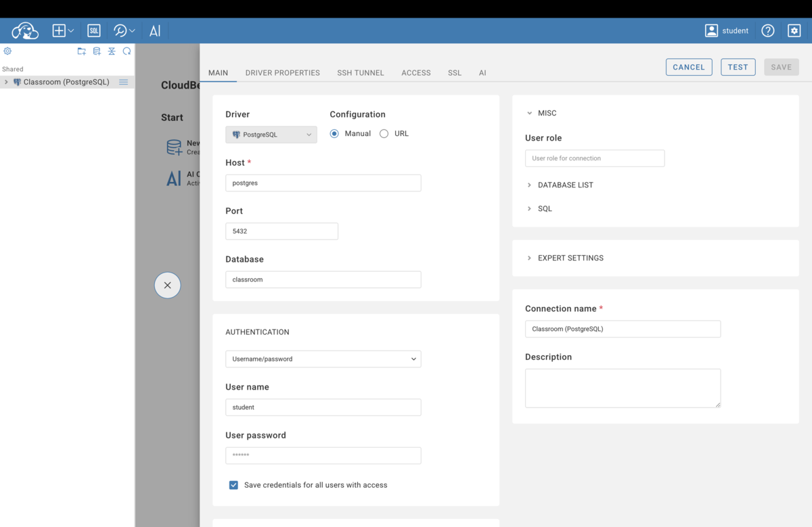Select the Manual configuration radio button

(334, 133)
